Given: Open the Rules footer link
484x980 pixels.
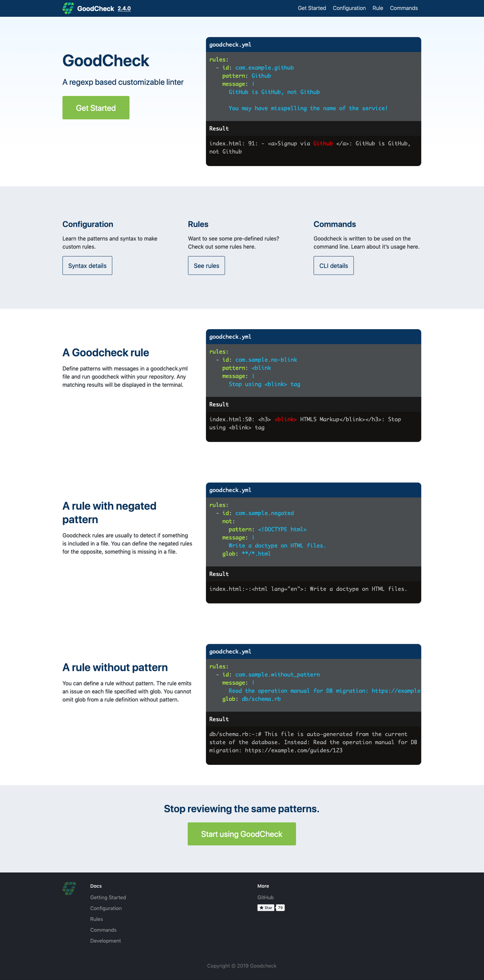Looking at the screenshot, I should coord(96,919).
